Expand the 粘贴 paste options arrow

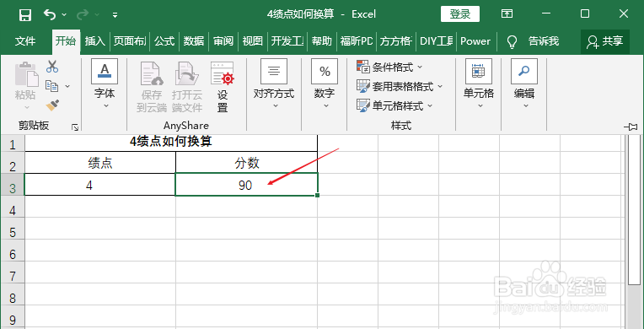click(26, 108)
